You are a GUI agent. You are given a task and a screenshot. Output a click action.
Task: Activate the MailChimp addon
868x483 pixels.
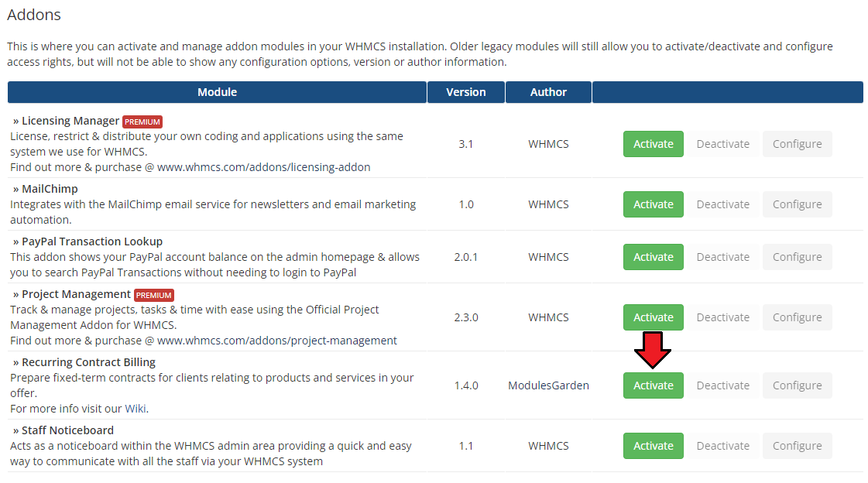pyautogui.click(x=654, y=204)
